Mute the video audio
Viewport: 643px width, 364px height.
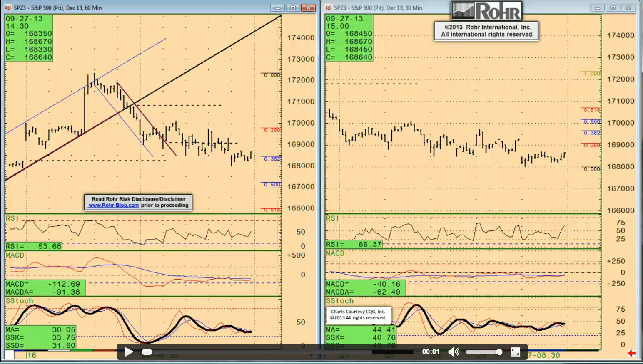(x=453, y=352)
